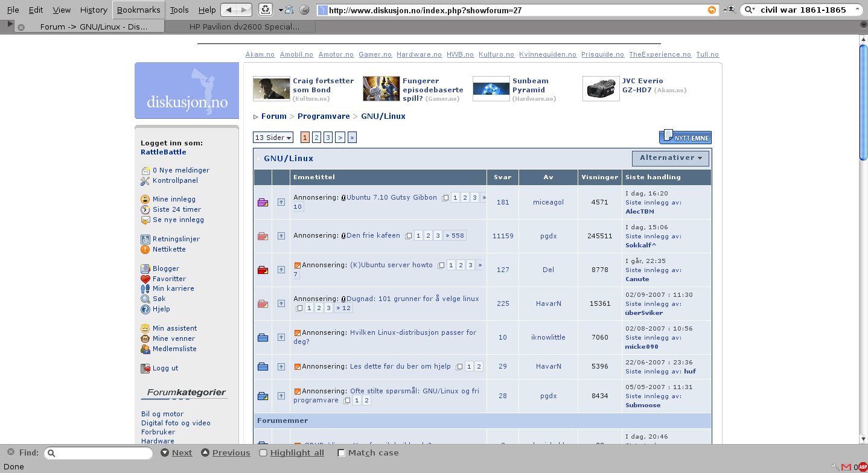Viewport: 868px width, 473px height.
Task: Expand the arrow at left of tab bar
Action: tap(10, 24)
